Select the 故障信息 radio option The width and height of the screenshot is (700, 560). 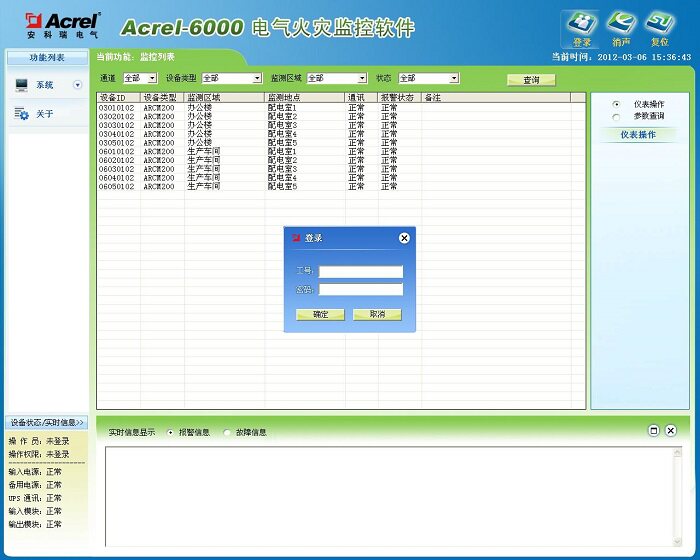click(227, 432)
